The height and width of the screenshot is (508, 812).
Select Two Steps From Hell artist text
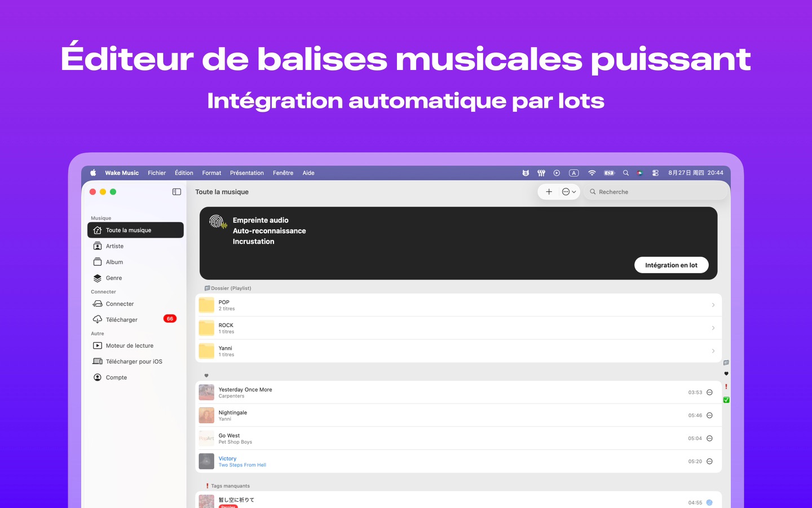pyautogui.click(x=242, y=465)
